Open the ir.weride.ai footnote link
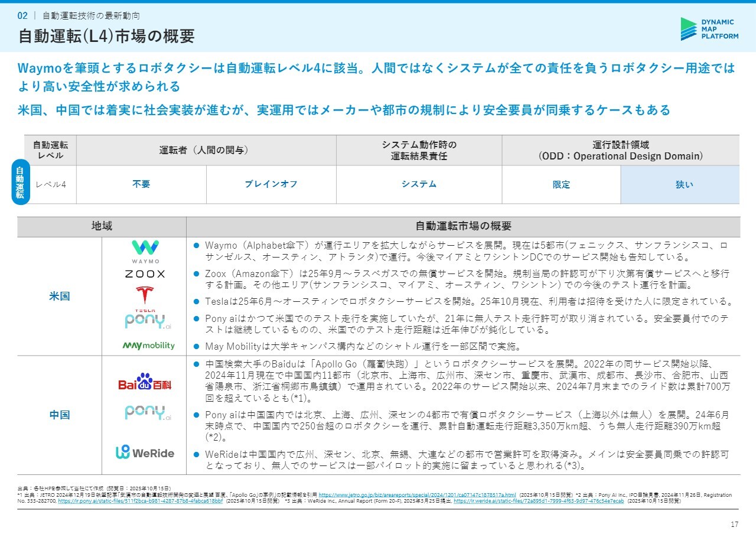 coord(538,501)
